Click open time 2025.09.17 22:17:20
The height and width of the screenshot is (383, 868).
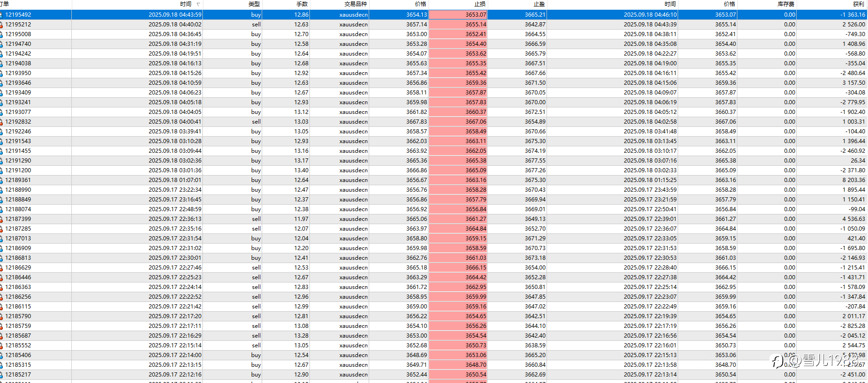point(175,316)
